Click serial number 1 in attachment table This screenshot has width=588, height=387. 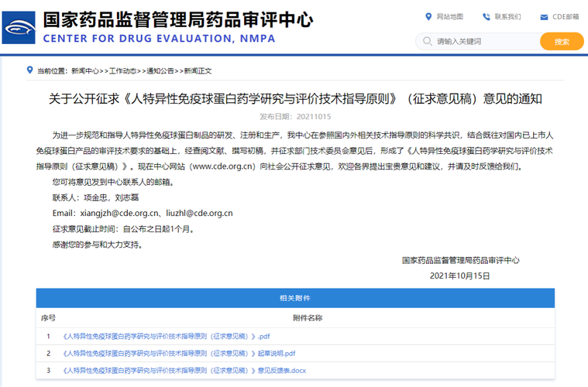(48, 337)
